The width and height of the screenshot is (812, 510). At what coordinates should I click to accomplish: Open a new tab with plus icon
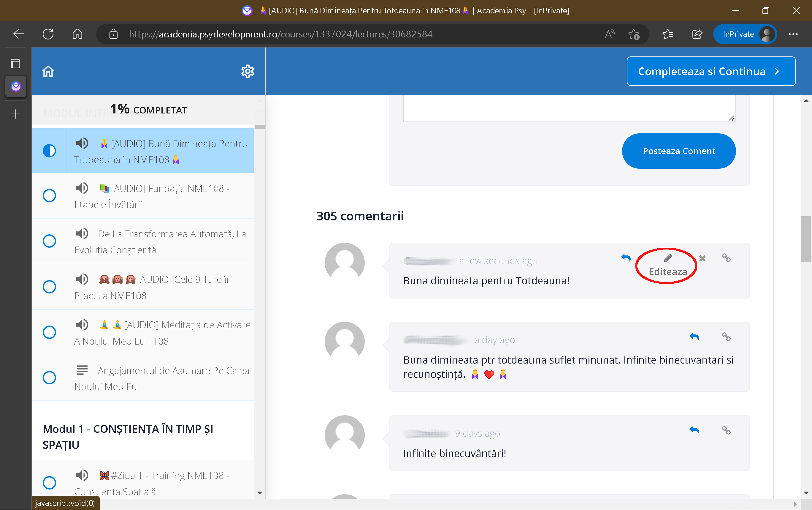[x=15, y=114]
